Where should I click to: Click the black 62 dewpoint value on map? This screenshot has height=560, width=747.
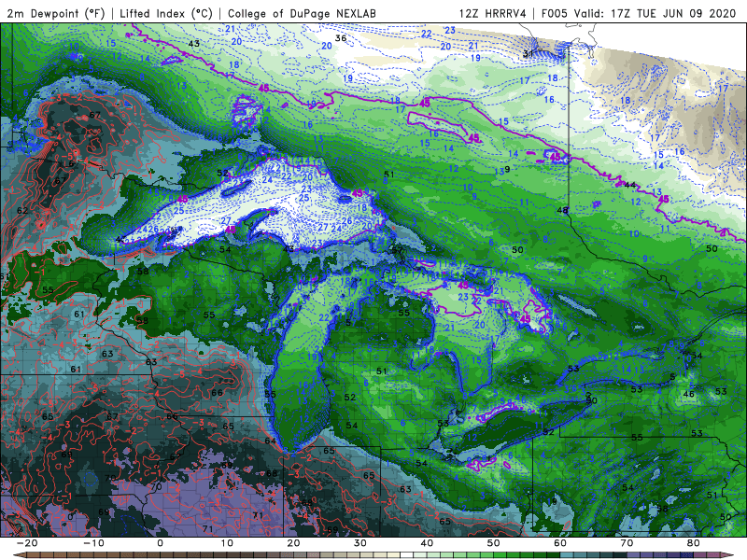click(22, 211)
